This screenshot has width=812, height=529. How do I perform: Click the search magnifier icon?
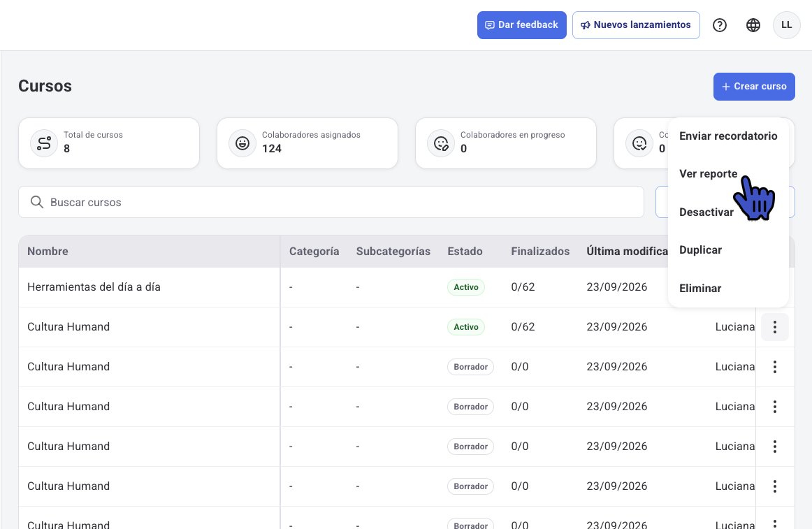coord(37,202)
